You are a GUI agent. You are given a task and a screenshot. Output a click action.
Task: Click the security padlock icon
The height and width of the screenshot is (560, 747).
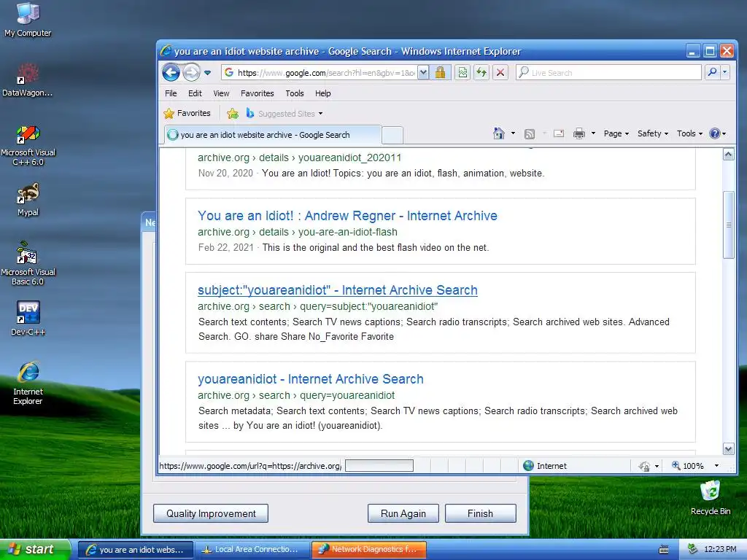(x=440, y=72)
